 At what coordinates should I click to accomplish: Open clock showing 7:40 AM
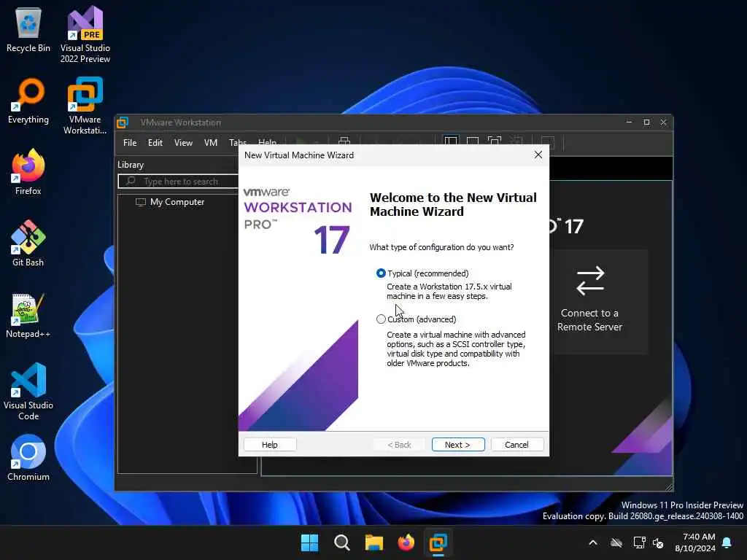(695, 542)
